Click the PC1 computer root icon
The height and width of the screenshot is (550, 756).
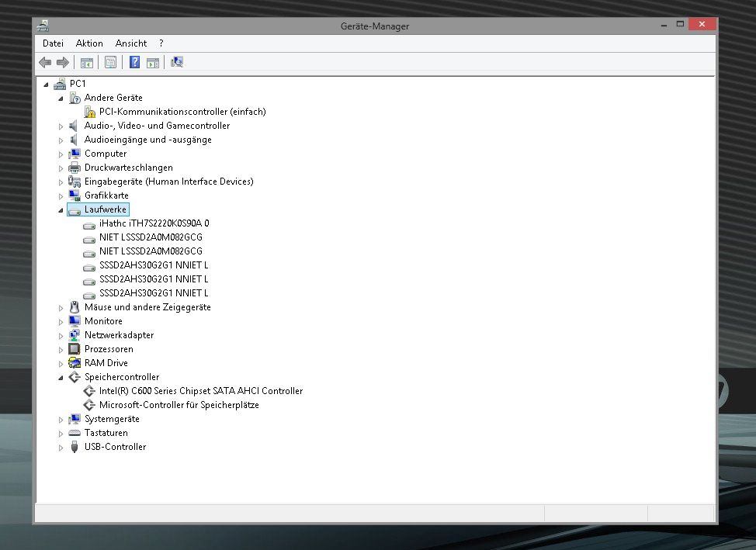60,84
